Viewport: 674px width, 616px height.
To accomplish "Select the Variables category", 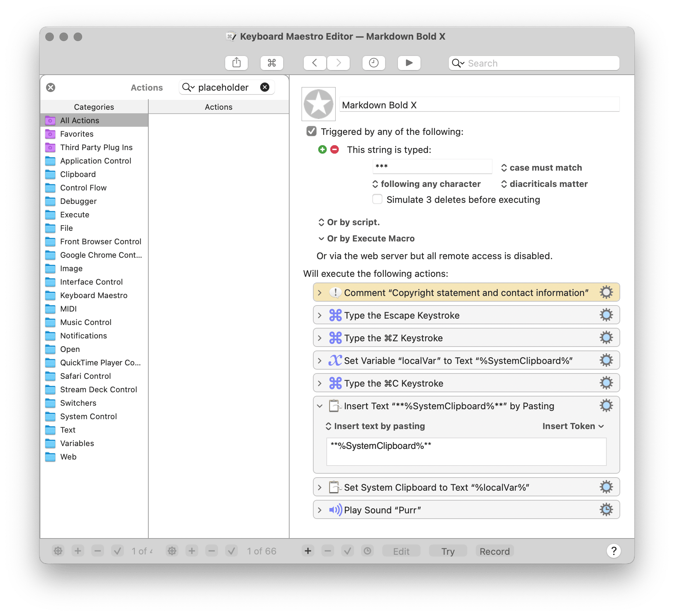I will [x=94, y=443].
